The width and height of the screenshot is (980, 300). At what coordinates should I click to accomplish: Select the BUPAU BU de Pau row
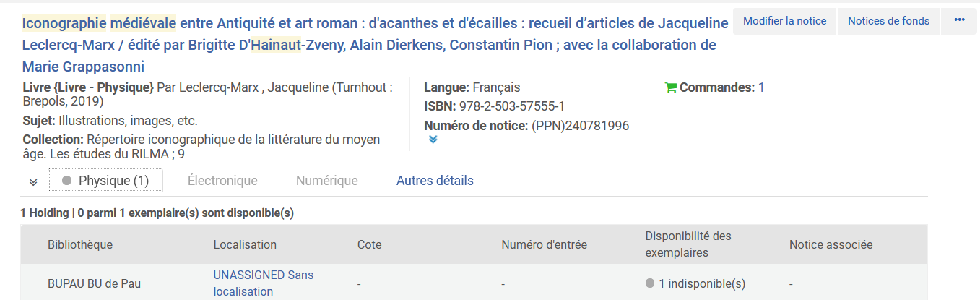[x=94, y=283]
